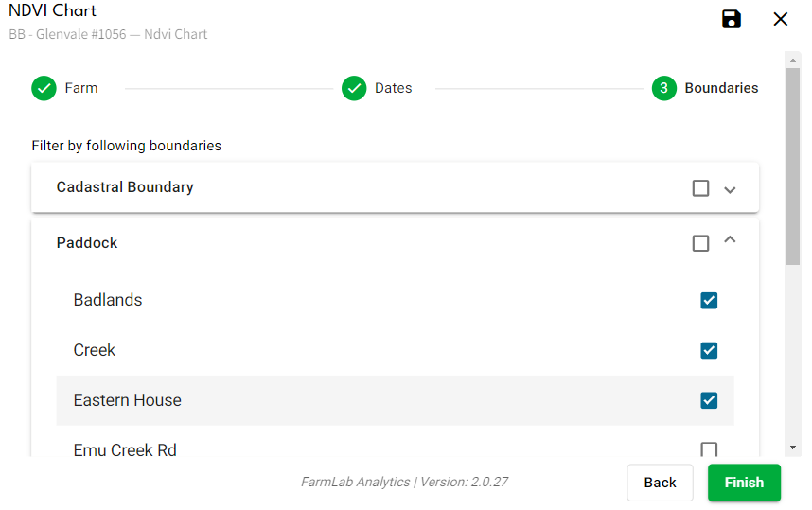812x510 pixels.
Task: Click the save floppy disk icon
Action: [732, 19]
